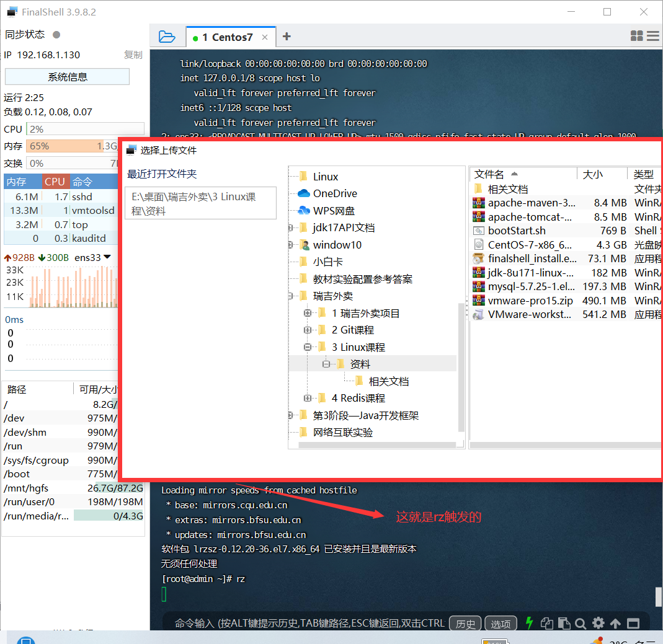Select OneDrive in the folder tree

click(335, 193)
